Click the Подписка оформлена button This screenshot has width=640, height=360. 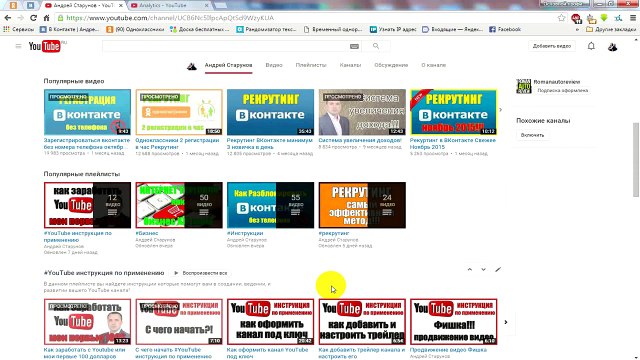tap(562, 91)
